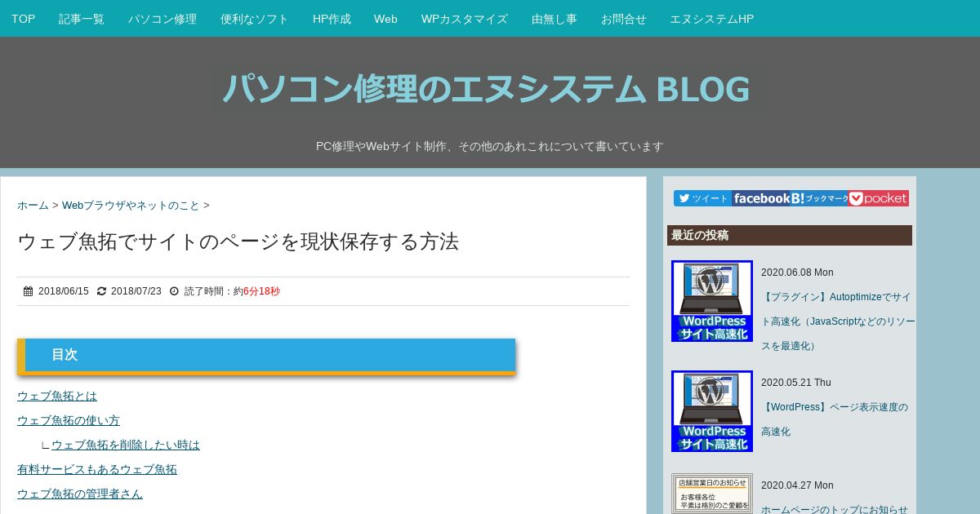Viewport: 980px width, 514px height.
Task: Click the 2020.04.27 Mon post date
Action: [x=797, y=485]
